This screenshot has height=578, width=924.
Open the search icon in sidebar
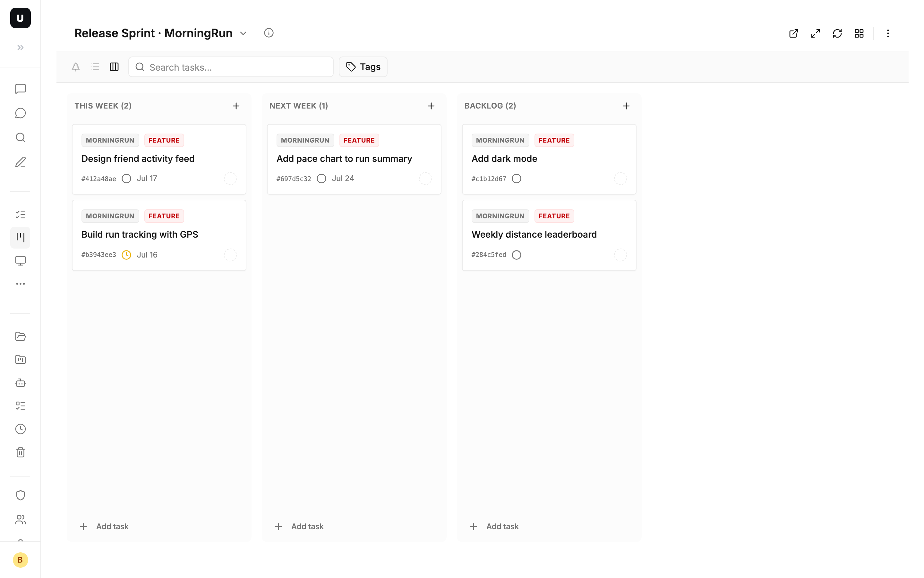pos(20,138)
